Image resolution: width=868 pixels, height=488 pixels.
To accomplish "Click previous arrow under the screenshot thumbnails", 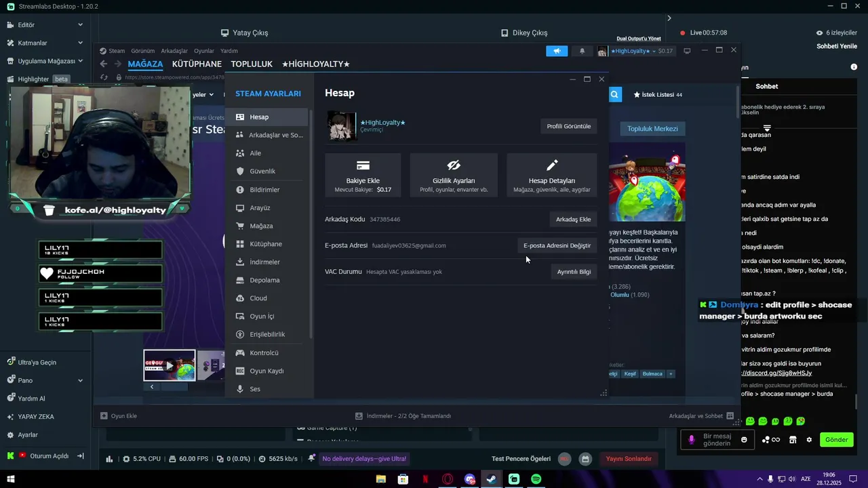I will point(152,387).
